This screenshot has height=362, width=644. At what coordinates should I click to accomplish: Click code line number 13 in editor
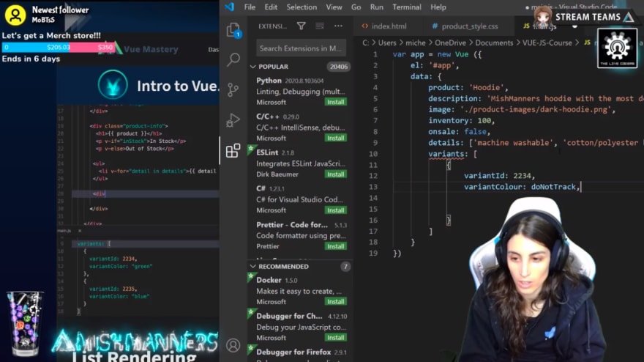[373, 187]
